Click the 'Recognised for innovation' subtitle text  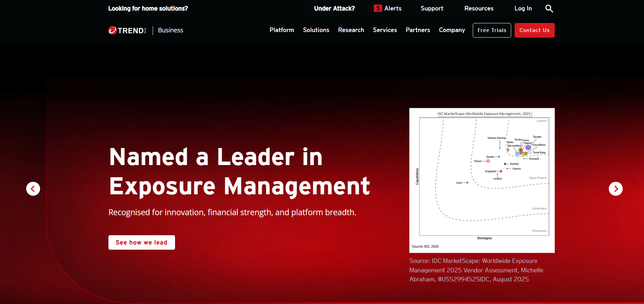232,212
